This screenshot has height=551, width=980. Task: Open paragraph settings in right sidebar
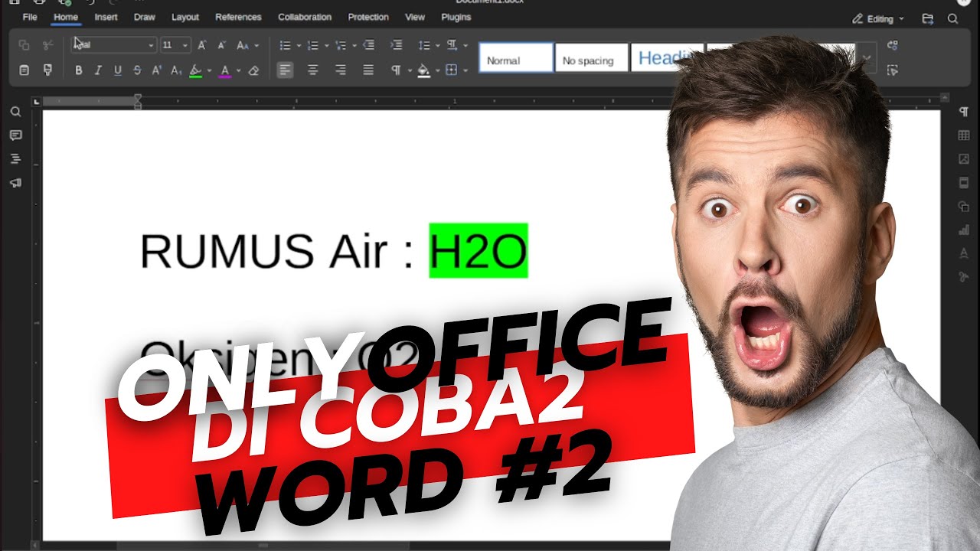pos(964,112)
